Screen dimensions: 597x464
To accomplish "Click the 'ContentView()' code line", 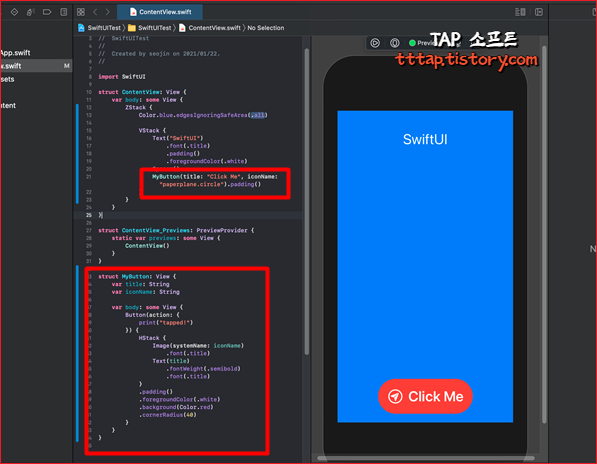I will (147, 246).
